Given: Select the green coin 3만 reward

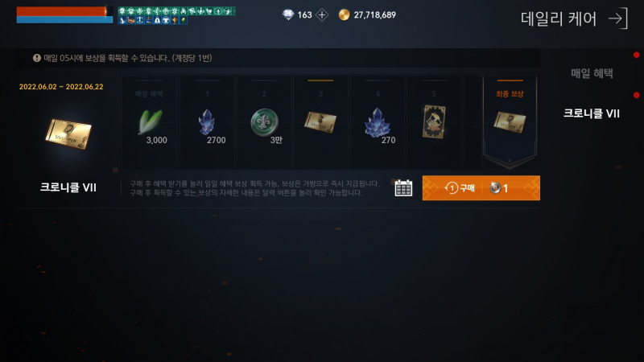Looking at the screenshot, I should 264,122.
